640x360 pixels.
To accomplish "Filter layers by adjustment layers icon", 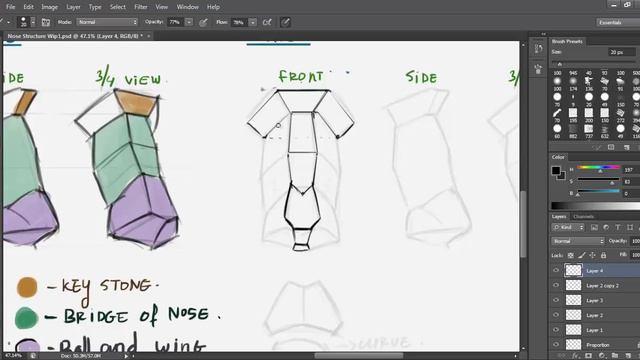I will point(606,227).
